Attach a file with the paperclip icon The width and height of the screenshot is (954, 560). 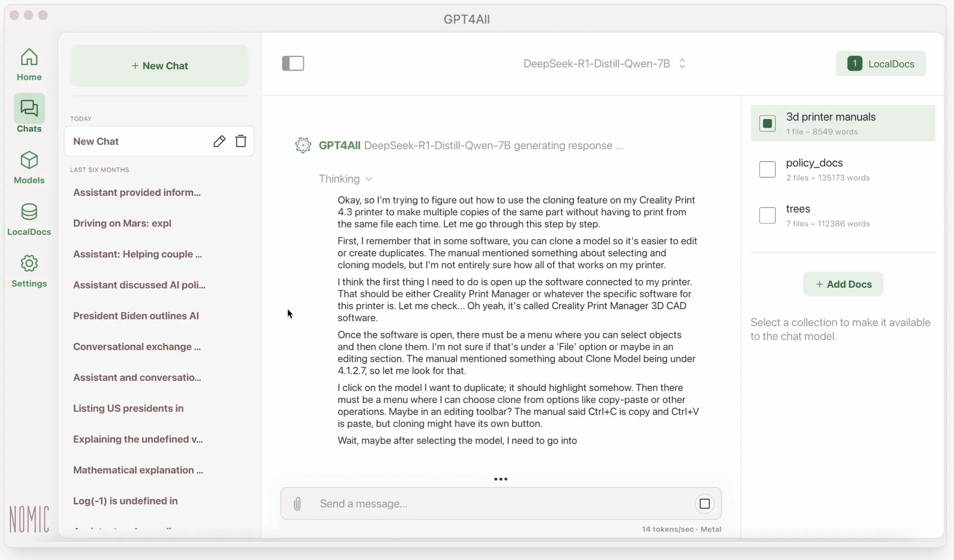click(297, 503)
